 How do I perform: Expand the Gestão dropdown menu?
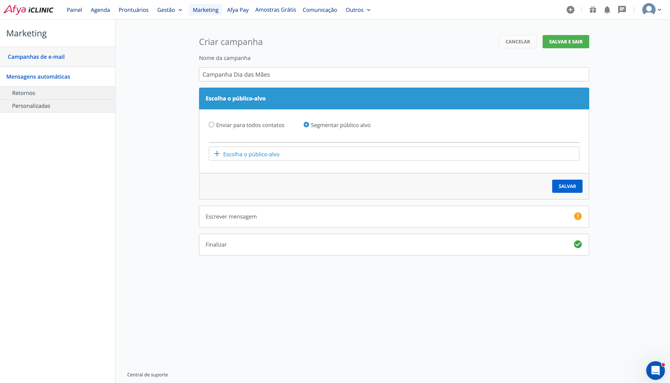170,10
